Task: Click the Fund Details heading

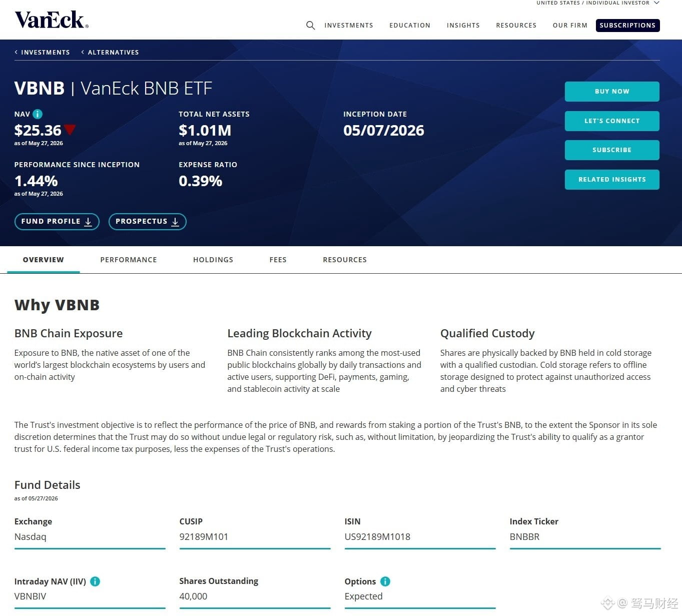Action: pyautogui.click(x=48, y=485)
